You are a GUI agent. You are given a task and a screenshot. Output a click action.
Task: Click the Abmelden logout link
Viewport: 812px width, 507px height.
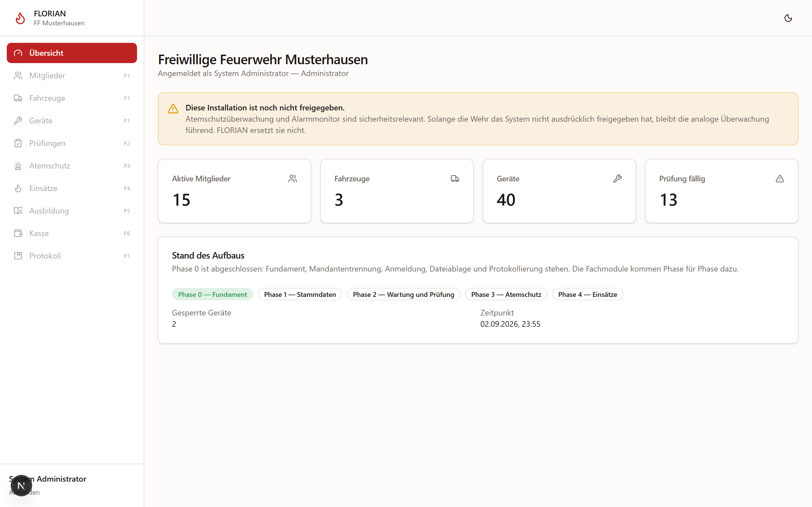pos(24,492)
